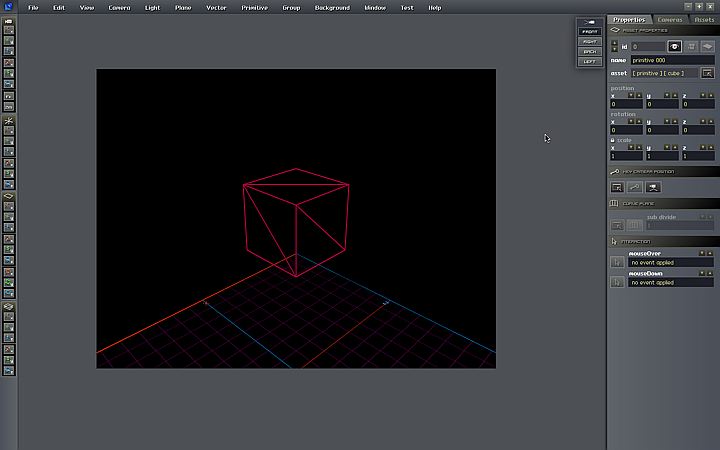Open the mouseDown event dropdown
Image resolution: width=720 pixels, height=450 pixels.
pyautogui.click(x=670, y=283)
